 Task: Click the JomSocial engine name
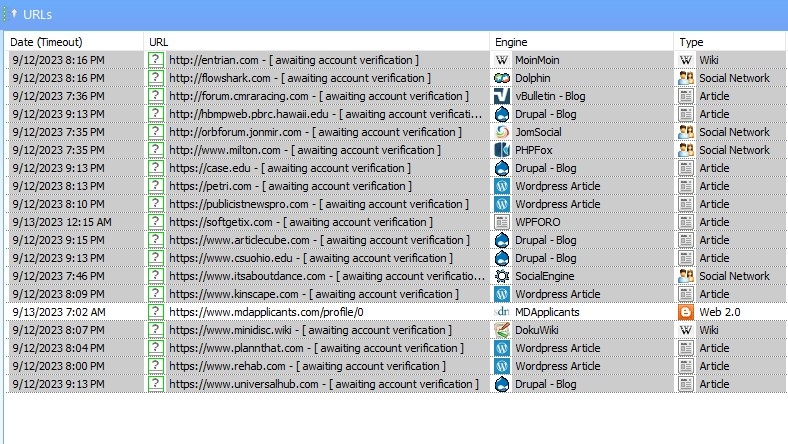pos(538,132)
